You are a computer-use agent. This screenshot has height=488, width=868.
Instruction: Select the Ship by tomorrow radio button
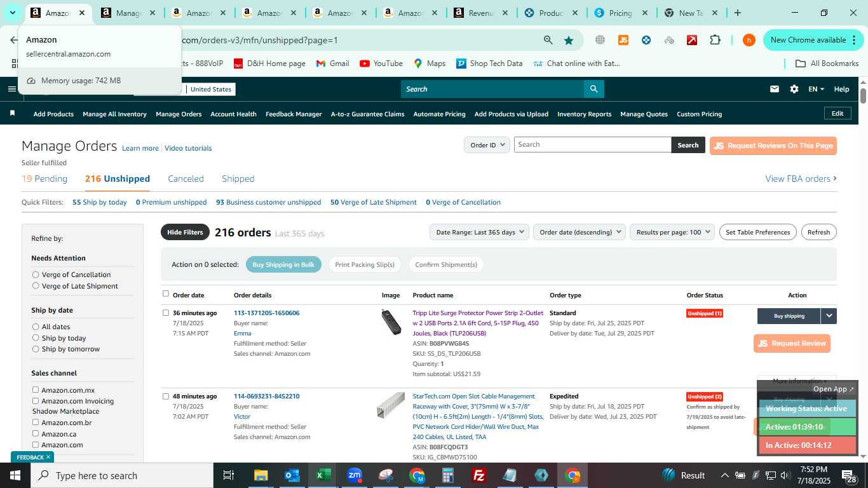(36, 349)
